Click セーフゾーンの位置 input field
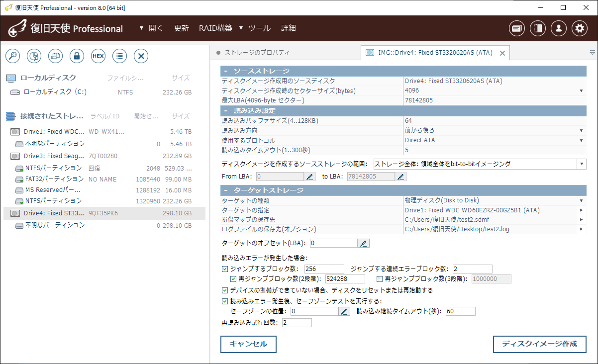 pyautogui.click(x=314, y=311)
